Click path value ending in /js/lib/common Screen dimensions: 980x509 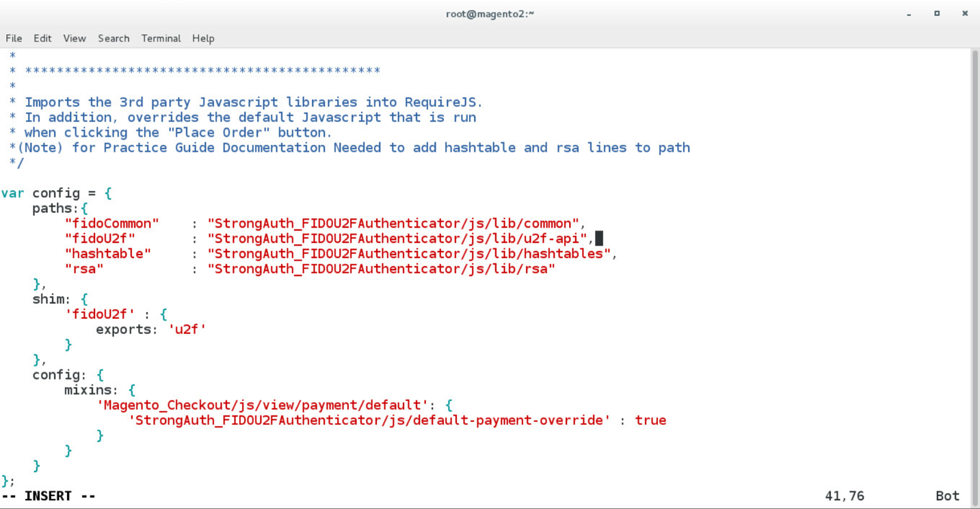[x=393, y=224]
